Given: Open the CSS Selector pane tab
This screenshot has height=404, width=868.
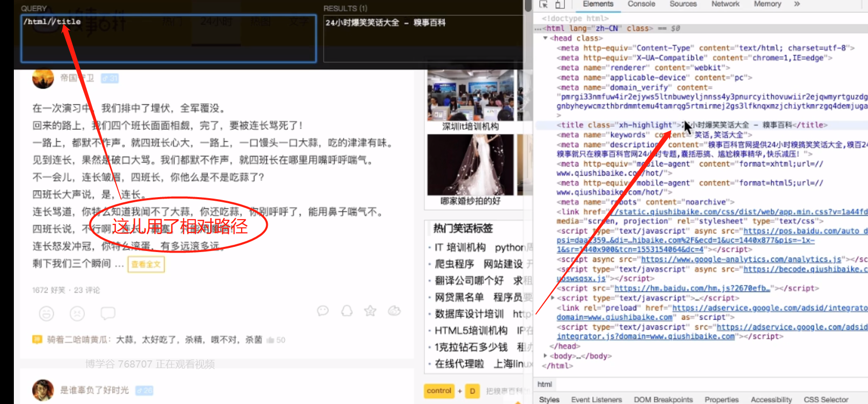Looking at the screenshot, I should (826, 399).
